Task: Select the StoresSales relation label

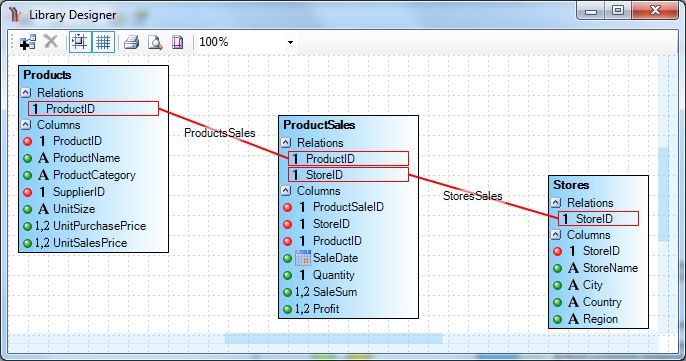Action: coord(472,196)
